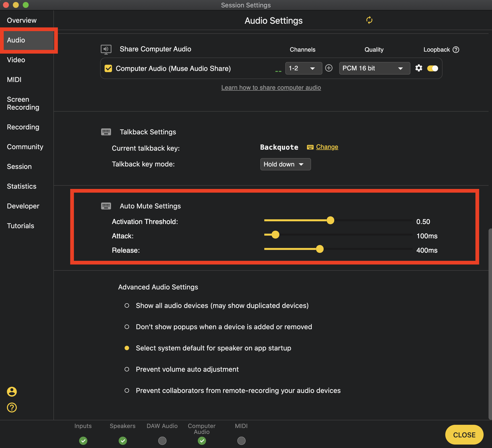The image size is (492, 448).
Task: Open the PCM 16 bit Quality dropdown
Action: (x=375, y=68)
